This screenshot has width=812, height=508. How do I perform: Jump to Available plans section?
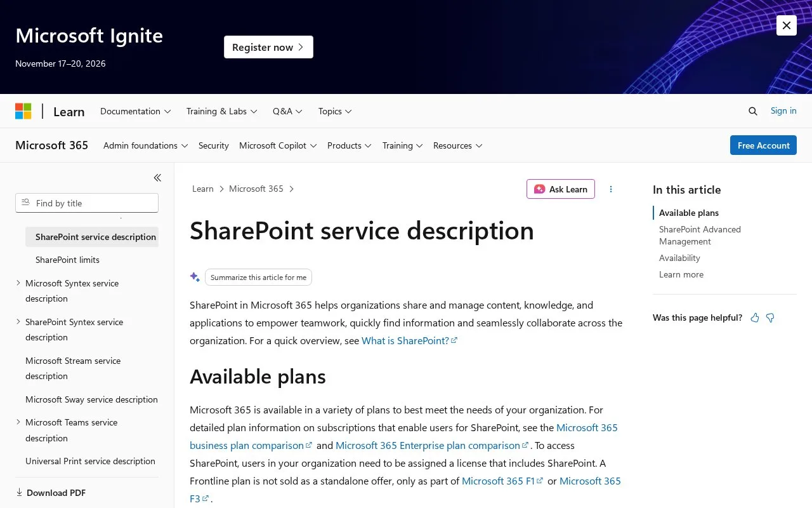tap(689, 213)
